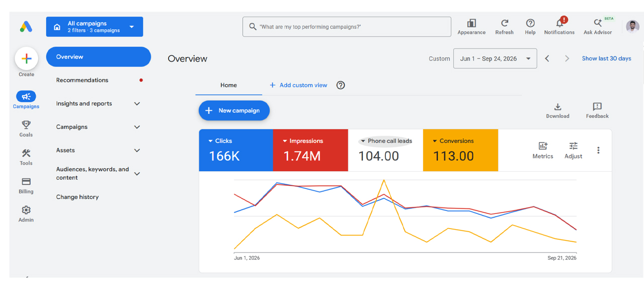Open the Feedback icon

coord(597,107)
